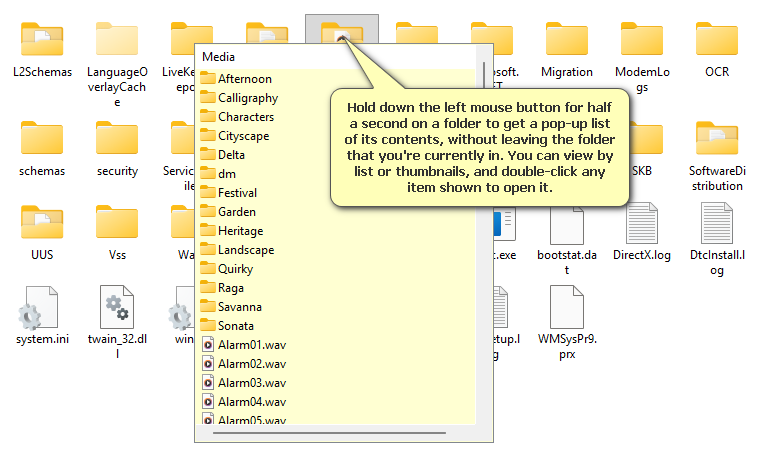
Task: Click the twain_32.dll file icon
Action: click(117, 305)
